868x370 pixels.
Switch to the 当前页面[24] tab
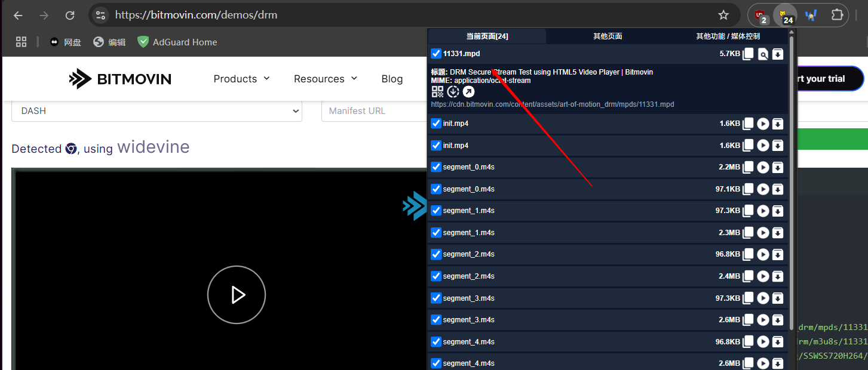[487, 36]
